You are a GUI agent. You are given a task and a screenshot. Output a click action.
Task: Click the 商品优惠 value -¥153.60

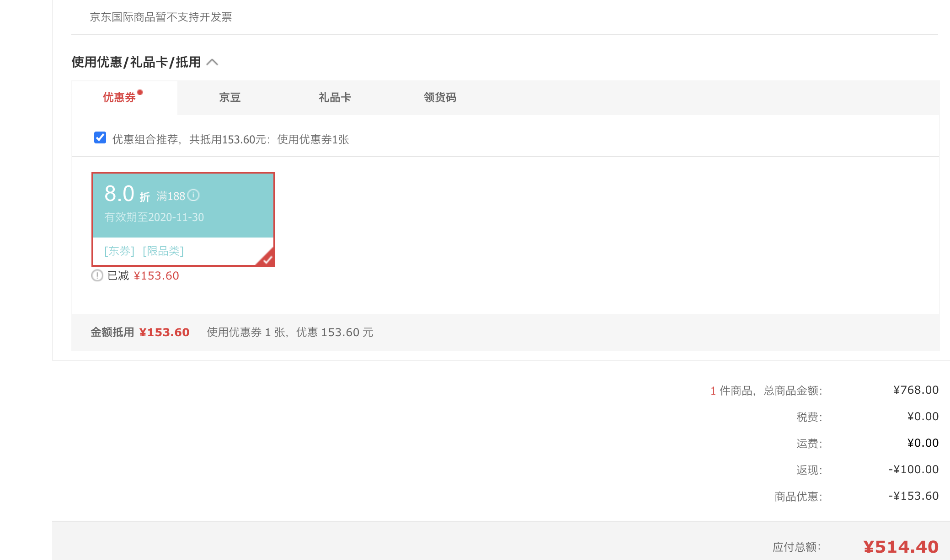click(x=913, y=496)
